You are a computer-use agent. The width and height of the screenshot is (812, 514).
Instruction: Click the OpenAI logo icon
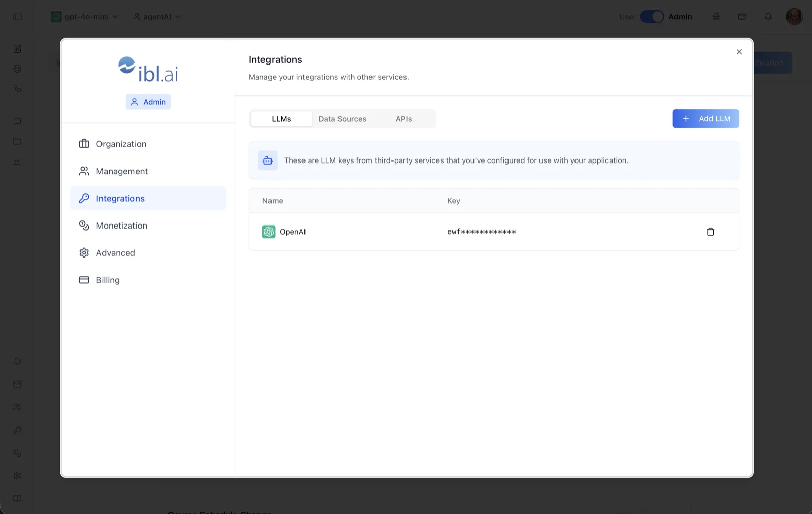click(268, 232)
